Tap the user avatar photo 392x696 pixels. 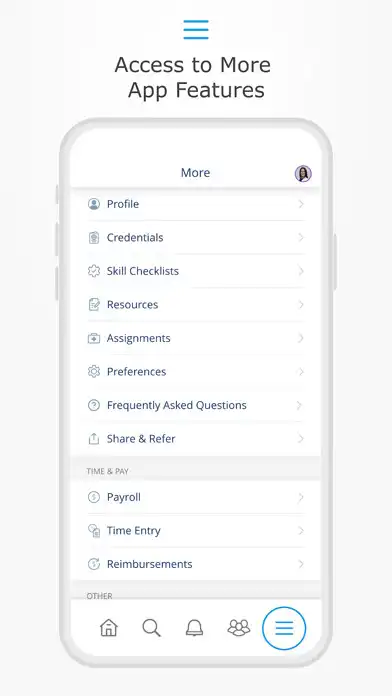point(303,174)
